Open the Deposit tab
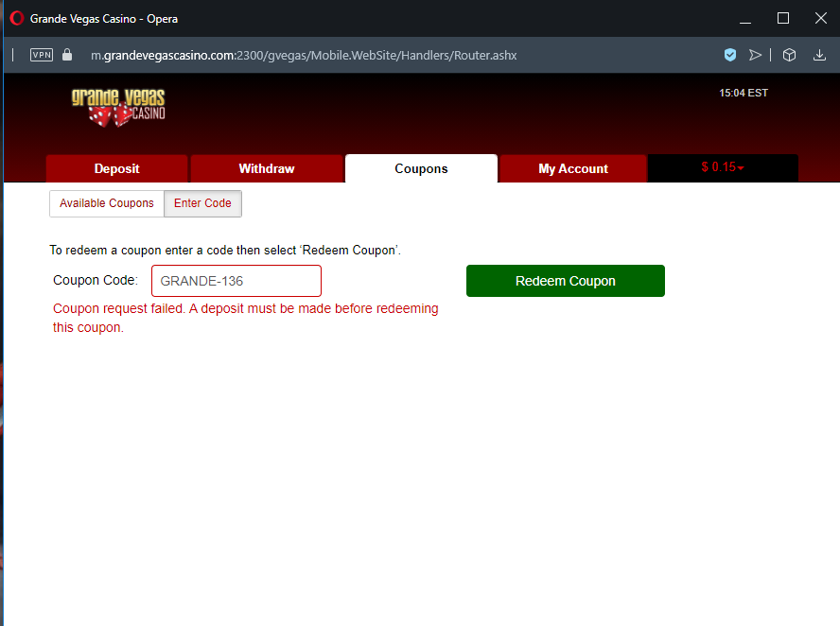 (117, 168)
